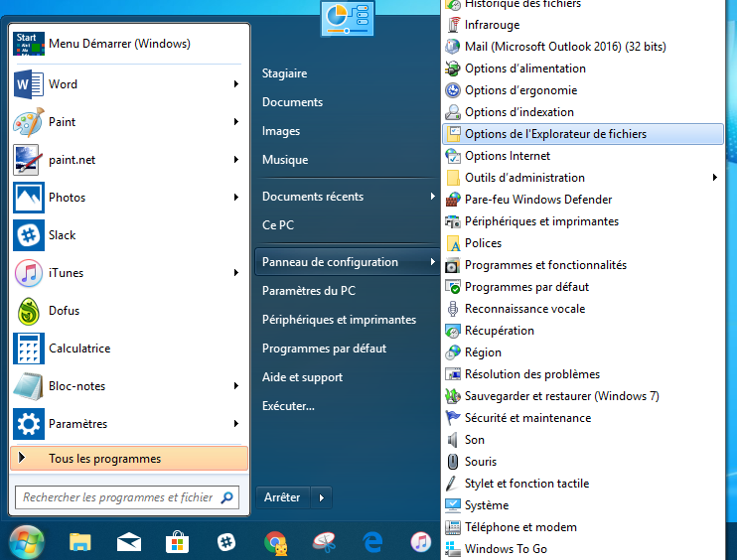Expand Word recent files arrow

[236, 84]
